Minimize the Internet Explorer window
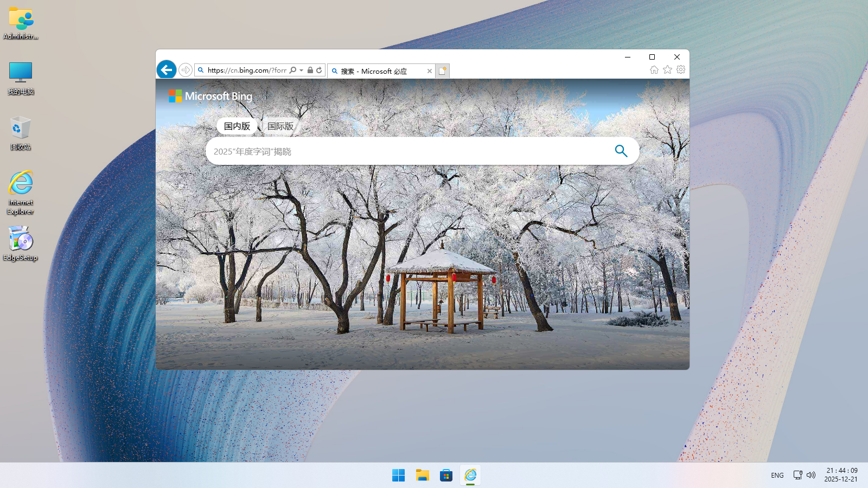 [x=628, y=57]
